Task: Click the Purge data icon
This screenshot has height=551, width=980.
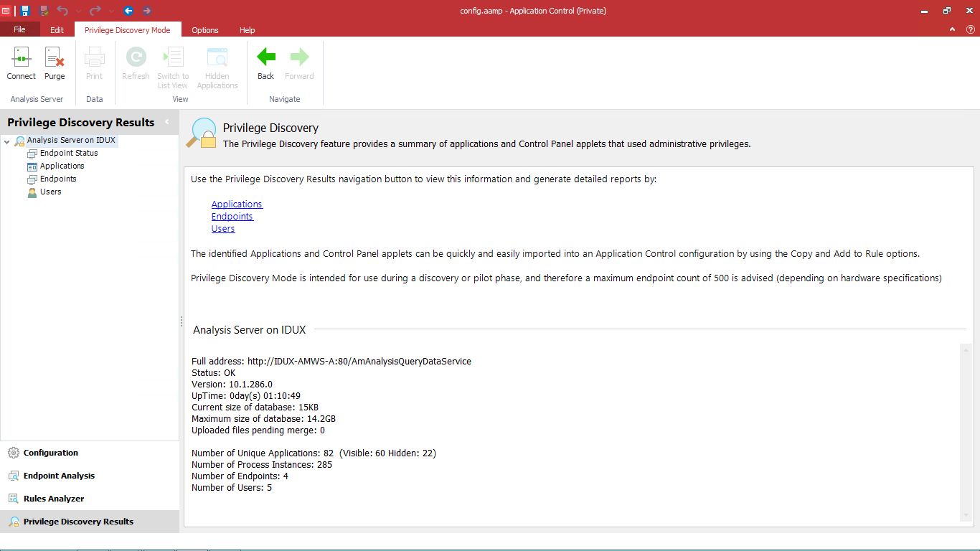Action: [55, 57]
